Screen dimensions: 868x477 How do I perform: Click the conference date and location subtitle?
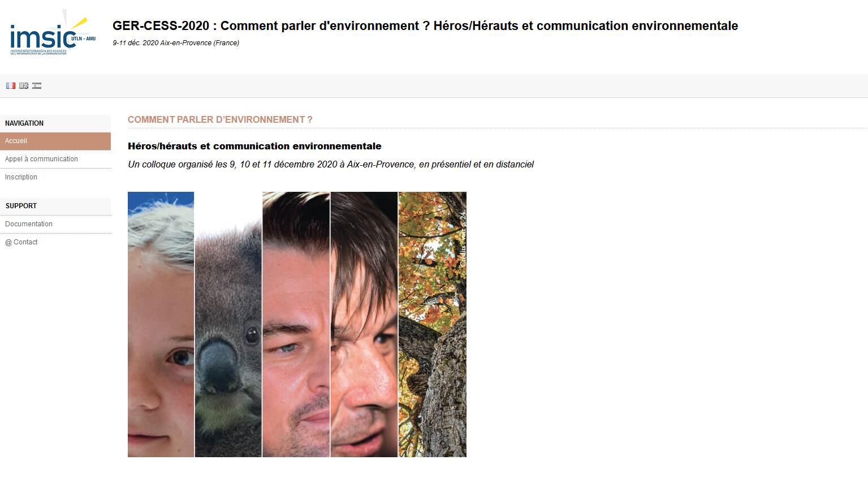[x=176, y=43]
